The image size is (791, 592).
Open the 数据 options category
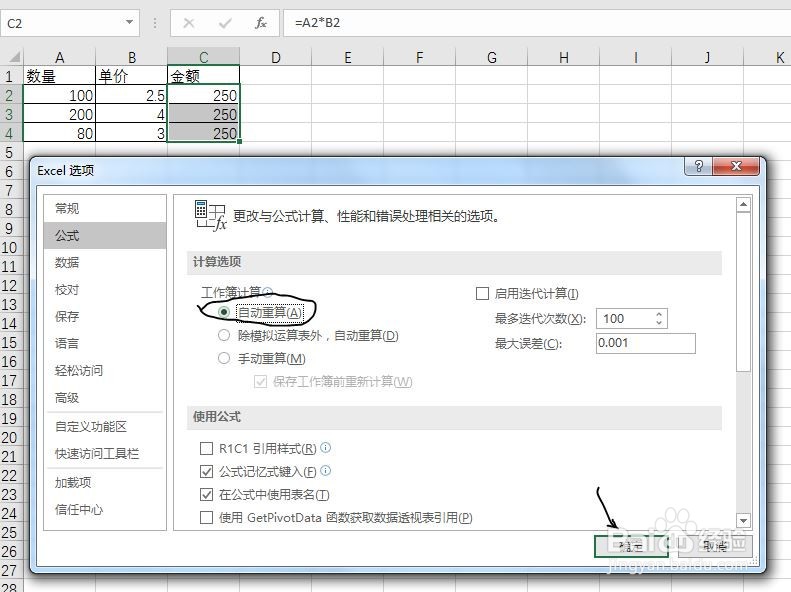tap(105, 262)
